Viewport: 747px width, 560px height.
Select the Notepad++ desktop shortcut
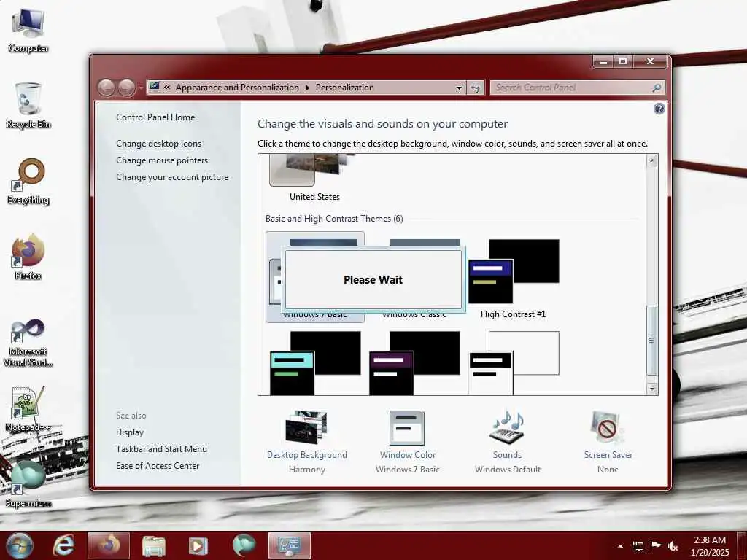coord(28,409)
